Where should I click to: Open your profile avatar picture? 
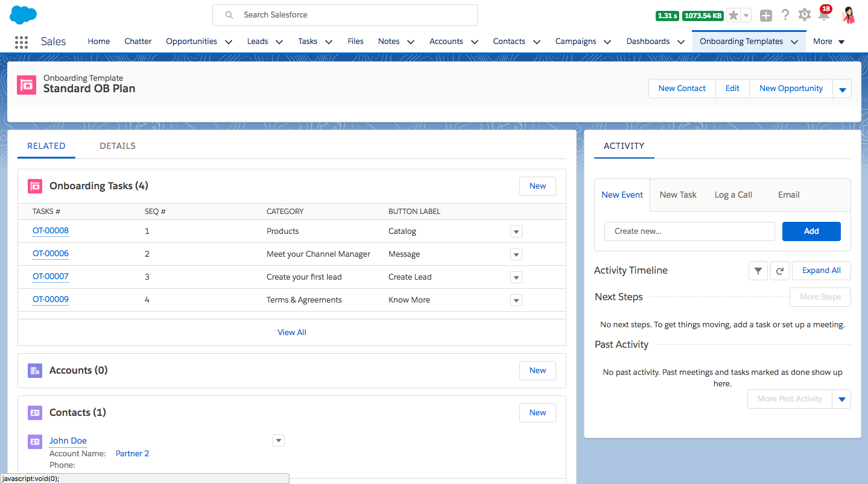coord(848,14)
